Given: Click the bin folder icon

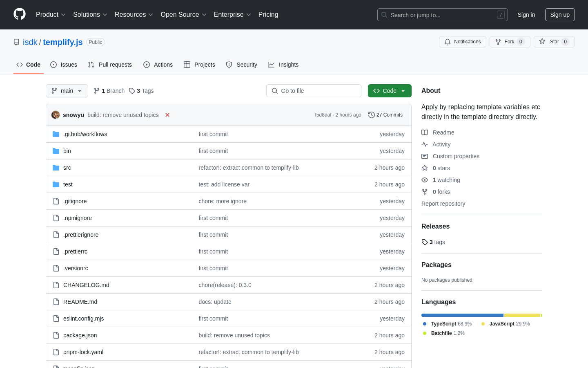Looking at the screenshot, I should pos(56,151).
